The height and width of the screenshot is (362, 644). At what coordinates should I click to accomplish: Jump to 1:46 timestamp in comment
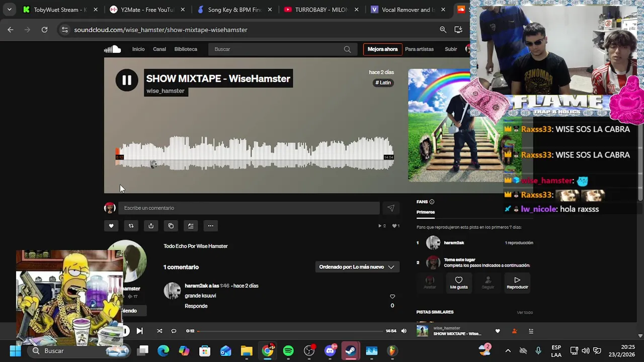[224, 286]
